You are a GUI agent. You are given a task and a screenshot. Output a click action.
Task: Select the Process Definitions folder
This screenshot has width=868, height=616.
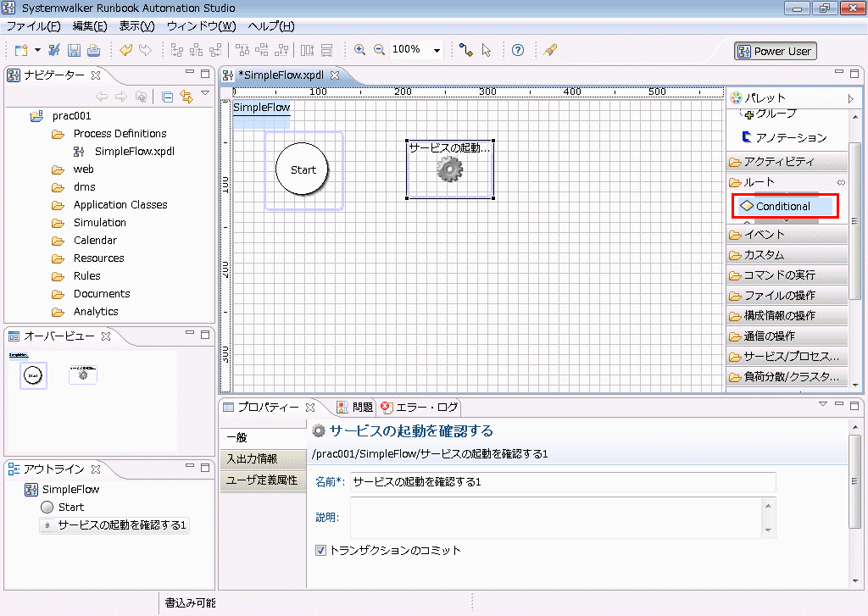point(120,133)
